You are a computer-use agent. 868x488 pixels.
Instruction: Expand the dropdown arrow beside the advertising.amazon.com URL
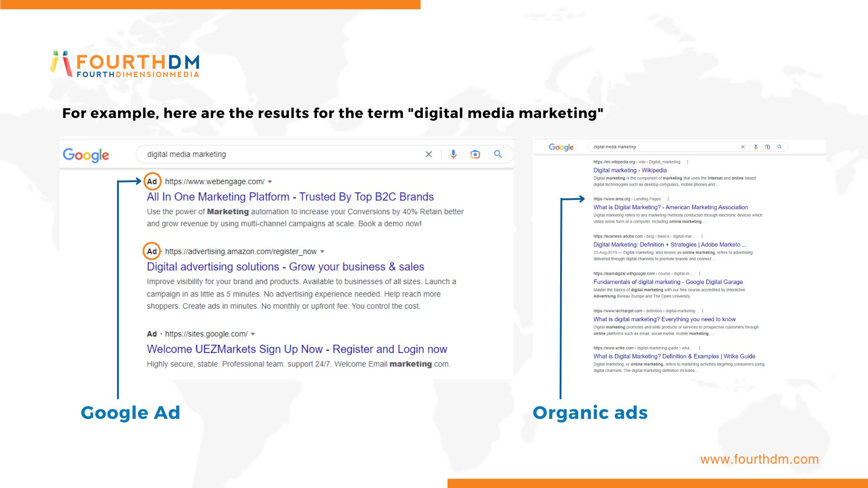[322, 252]
